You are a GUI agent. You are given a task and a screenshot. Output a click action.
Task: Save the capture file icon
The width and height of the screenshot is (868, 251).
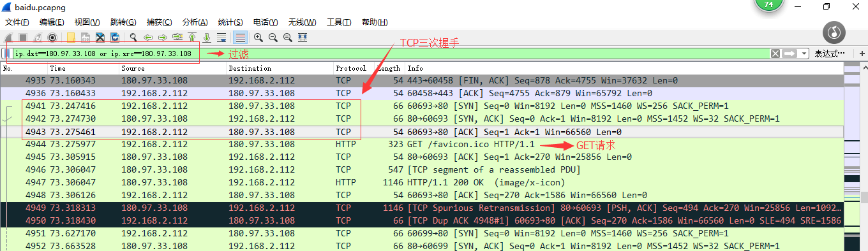pyautogui.click(x=85, y=38)
